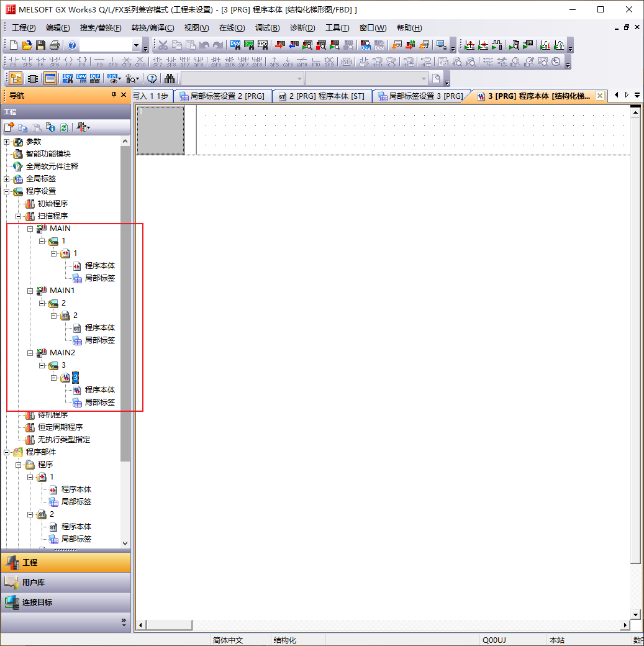644x646 pixels.
Task: Select the 连接目标 navigation button
Action: (65, 603)
